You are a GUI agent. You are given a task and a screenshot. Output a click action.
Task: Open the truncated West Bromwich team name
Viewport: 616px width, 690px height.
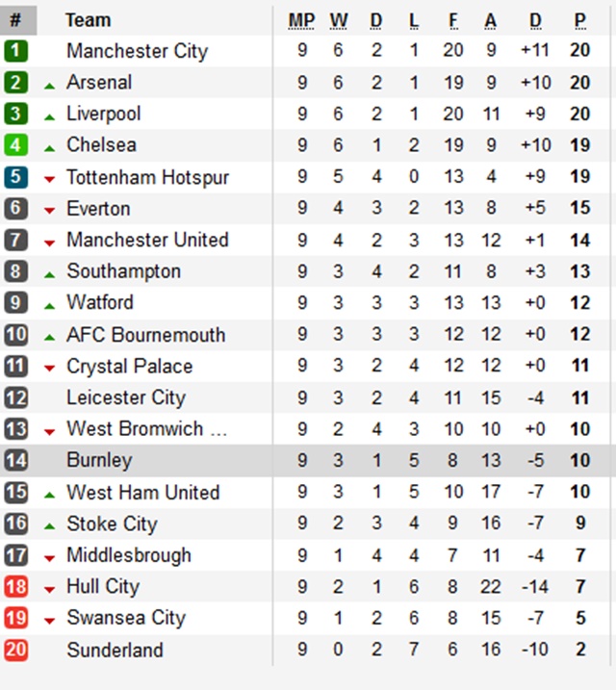(146, 429)
